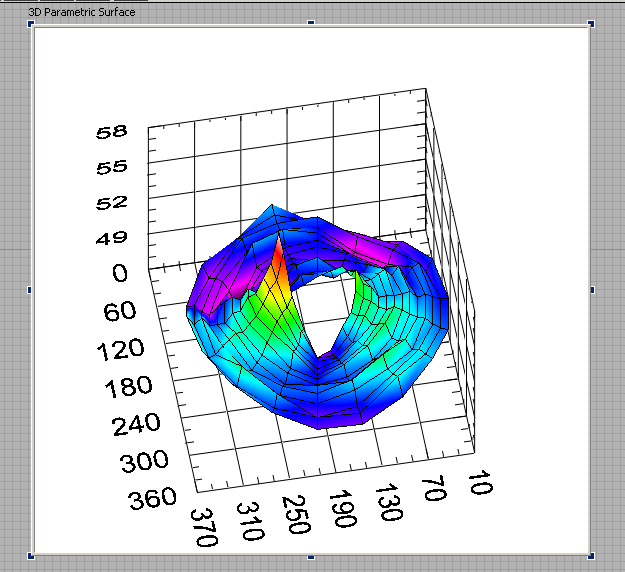
Task: Click the axis value '240'
Action: click(136, 425)
